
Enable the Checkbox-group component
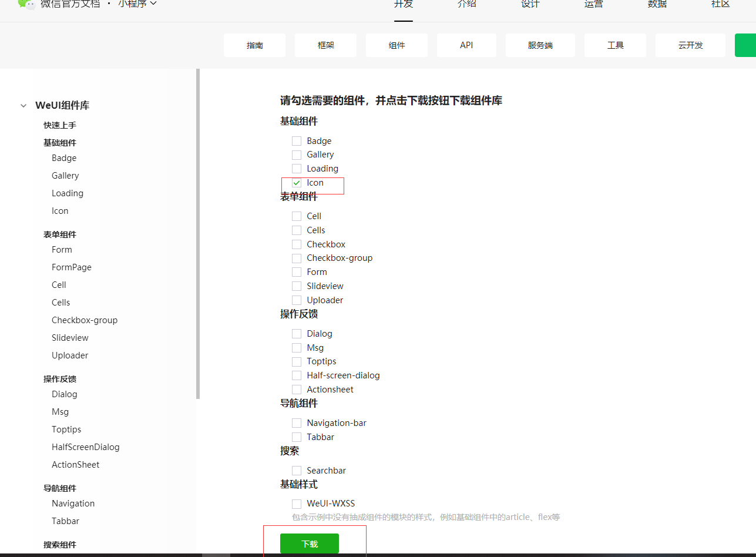[x=297, y=257]
